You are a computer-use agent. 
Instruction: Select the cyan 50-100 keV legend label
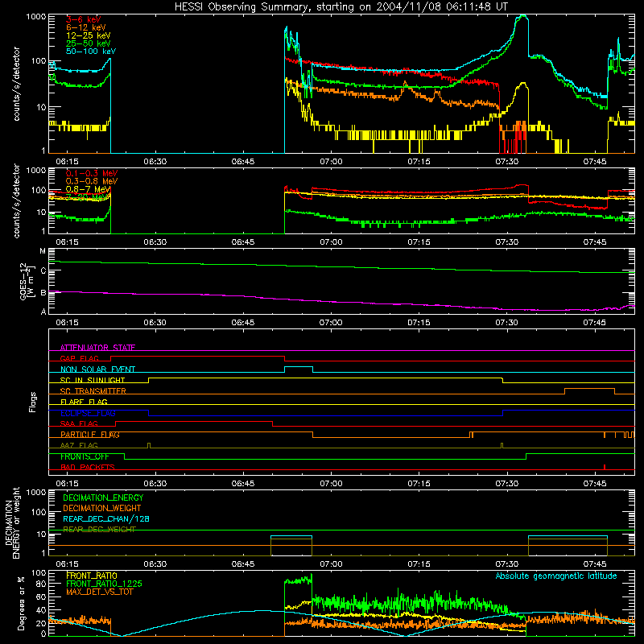pyautogui.click(x=91, y=52)
